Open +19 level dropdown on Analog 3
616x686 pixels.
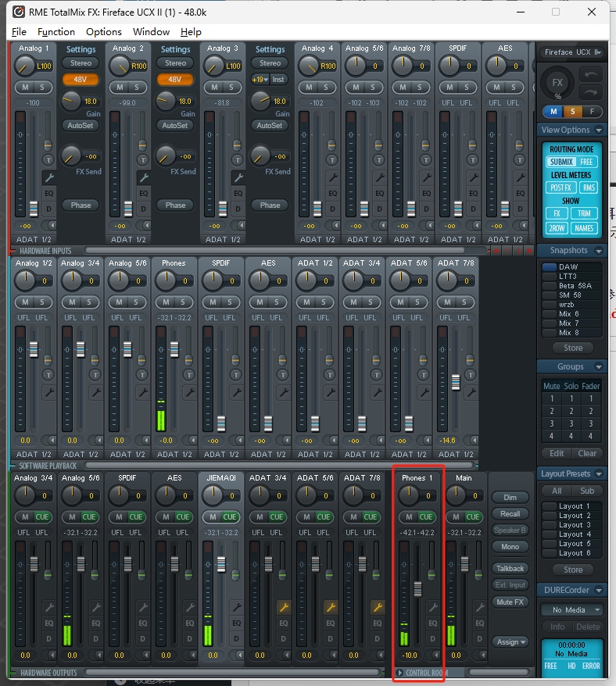[x=260, y=79]
